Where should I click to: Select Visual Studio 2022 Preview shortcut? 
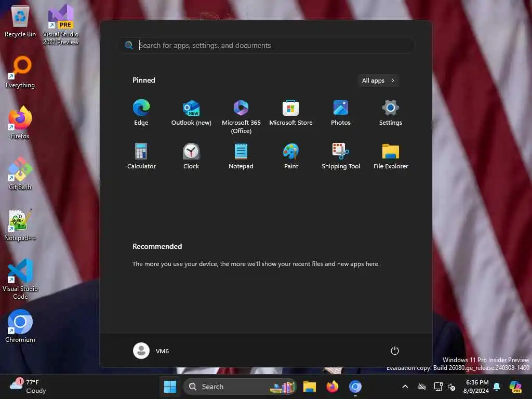coord(61,24)
